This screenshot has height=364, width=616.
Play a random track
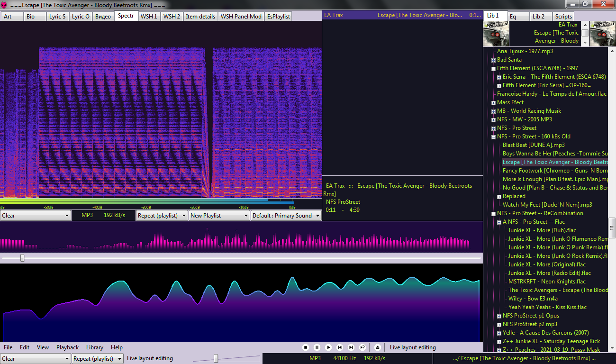[x=362, y=347]
